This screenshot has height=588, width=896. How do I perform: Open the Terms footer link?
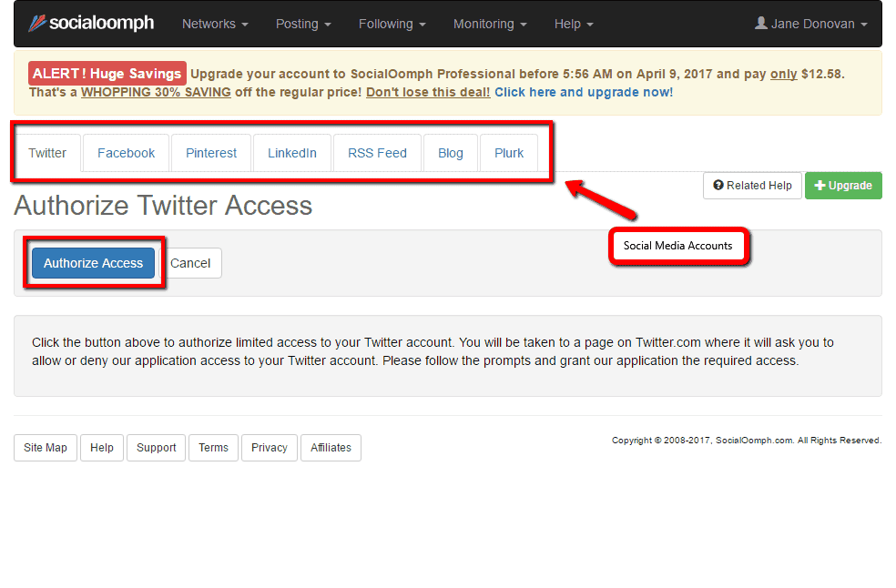click(213, 448)
